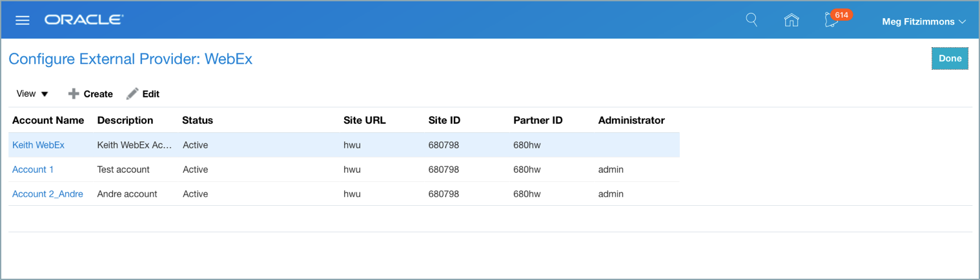Select the Test account description cell
The height and width of the screenshot is (280, 980).
click(123, 170)
